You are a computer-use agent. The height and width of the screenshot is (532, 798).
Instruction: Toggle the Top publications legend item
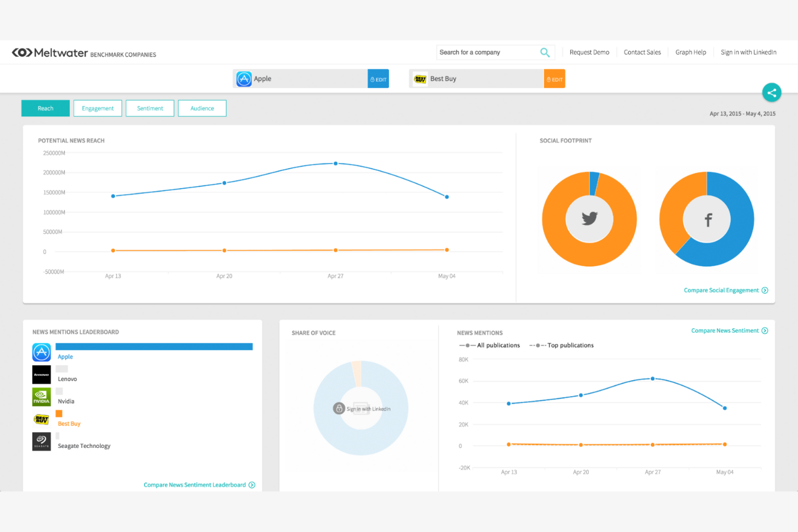pyautogui.click(x=561, y=345)
